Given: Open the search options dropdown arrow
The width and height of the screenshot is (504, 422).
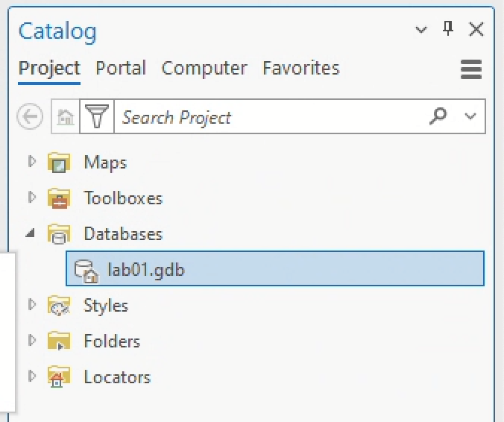Looking at the screenshot, I should click(470, 117).
